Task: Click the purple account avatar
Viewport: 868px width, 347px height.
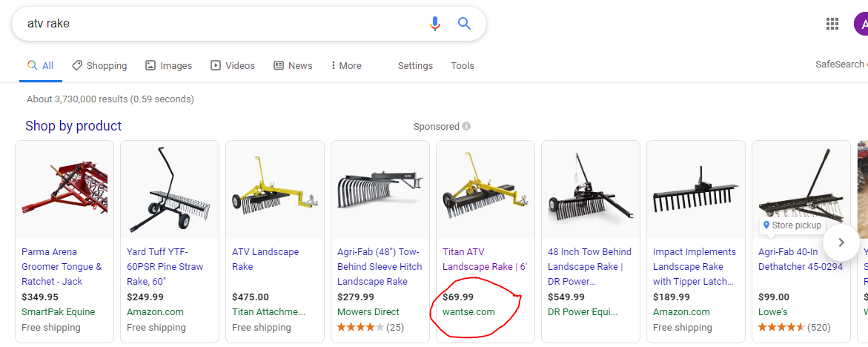Action: coord(861,23)
